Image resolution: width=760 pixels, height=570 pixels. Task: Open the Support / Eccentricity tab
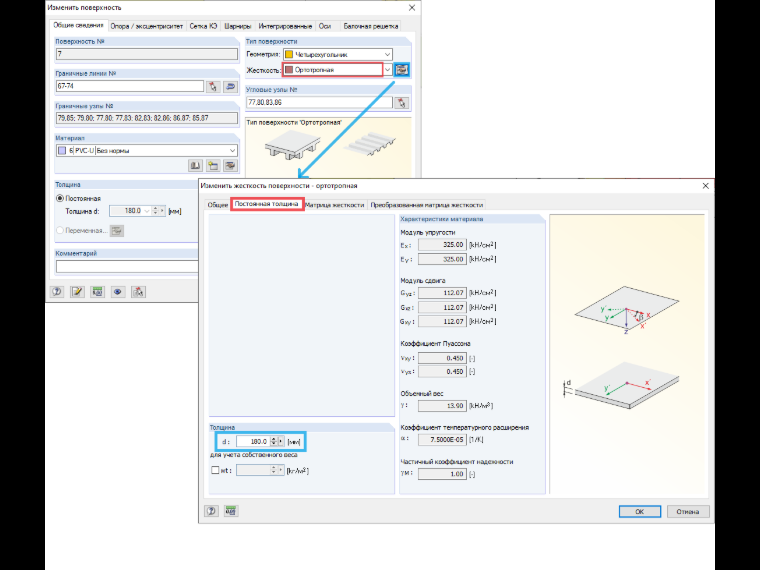[146, 26]
